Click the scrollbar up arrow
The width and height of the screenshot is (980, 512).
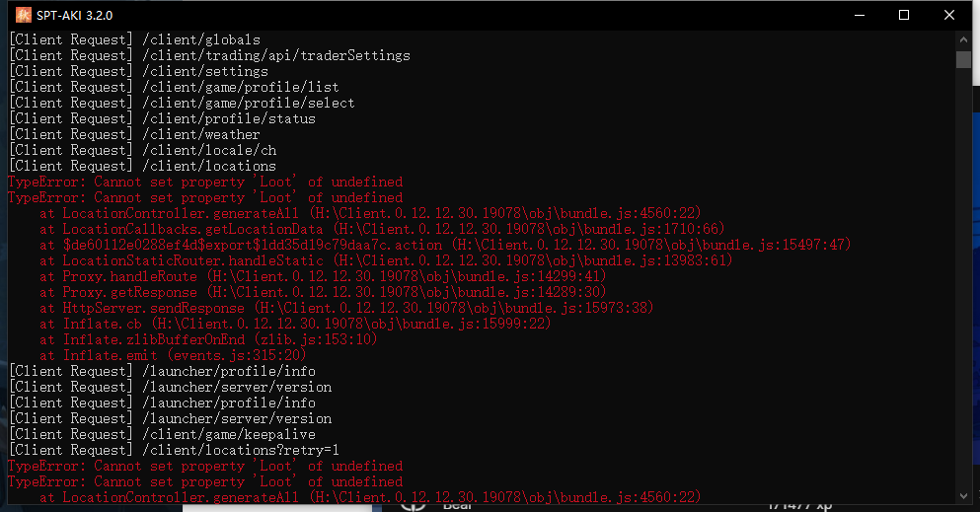click(x=963, y=39)
